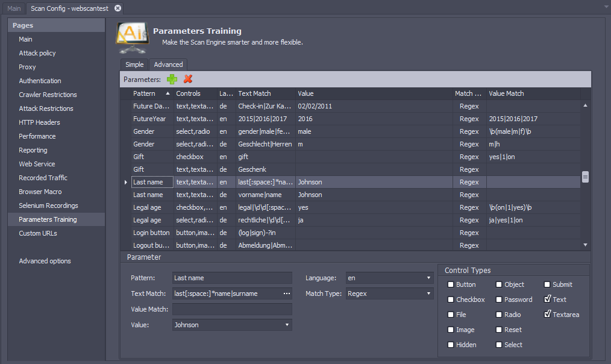The image size is (611, 364).
Task: Sort by the Pattern column arrow
Action: (x=168, y=93)
